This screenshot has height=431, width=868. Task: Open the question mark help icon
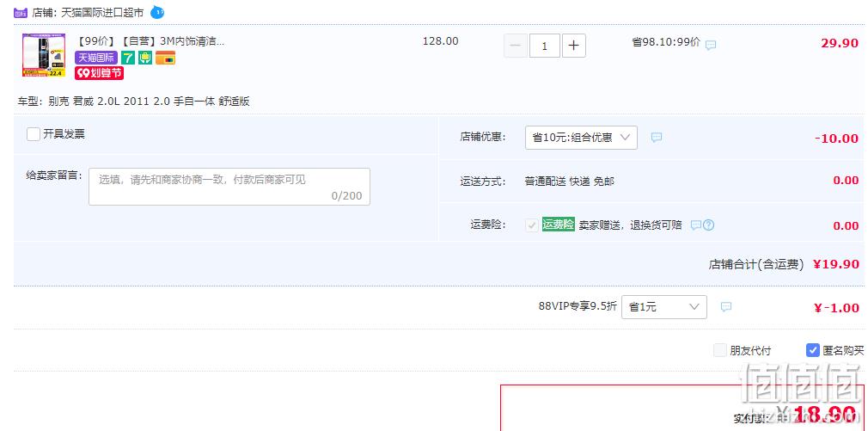(x=708, y=225)
